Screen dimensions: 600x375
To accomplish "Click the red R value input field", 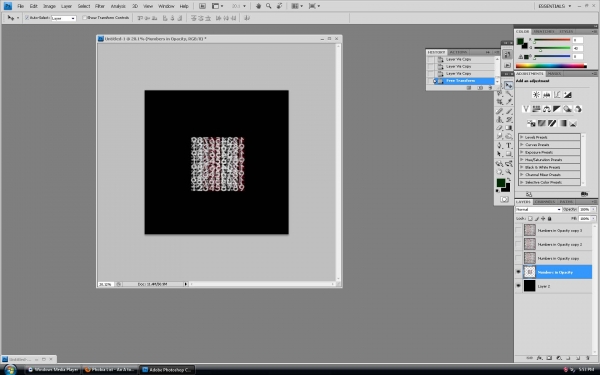I will [578, 40].
